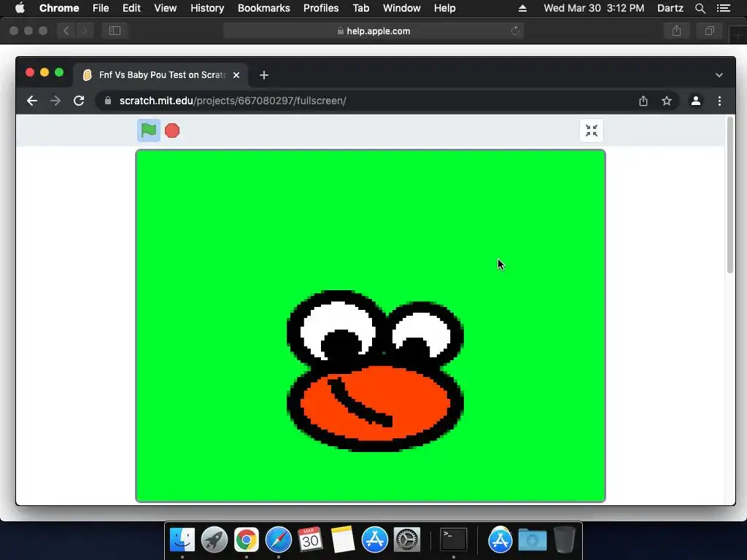The image size is (747, 560).
Task: Click the Chrome forward arrow
Action: click(55, 101)
